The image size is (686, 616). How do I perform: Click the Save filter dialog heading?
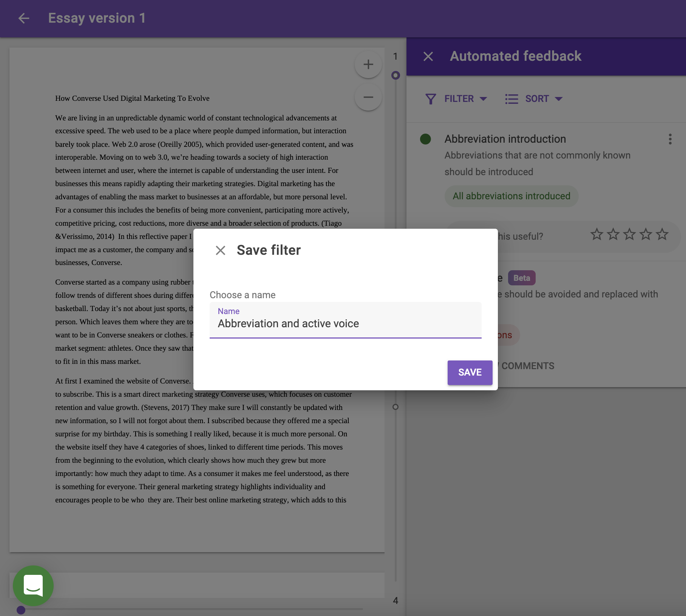[269, 250]
